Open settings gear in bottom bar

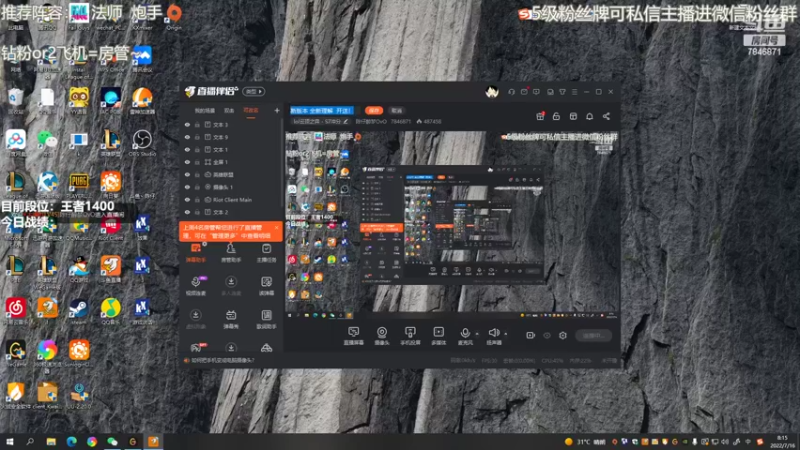click(x=563, y=335)
